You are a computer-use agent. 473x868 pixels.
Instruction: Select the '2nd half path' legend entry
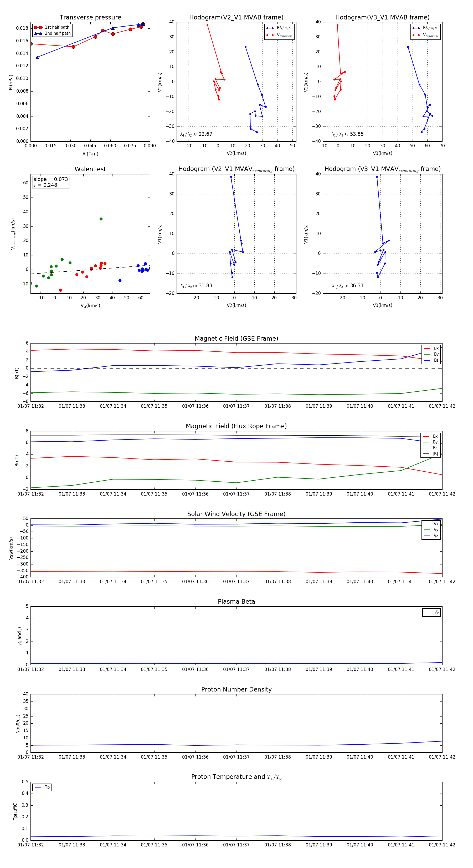coord(52,33)
